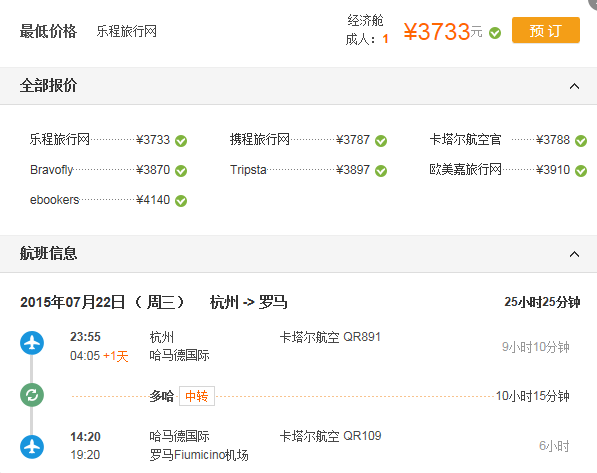
Task: Click the 航班信息 header title
Action: pos(48,254)
